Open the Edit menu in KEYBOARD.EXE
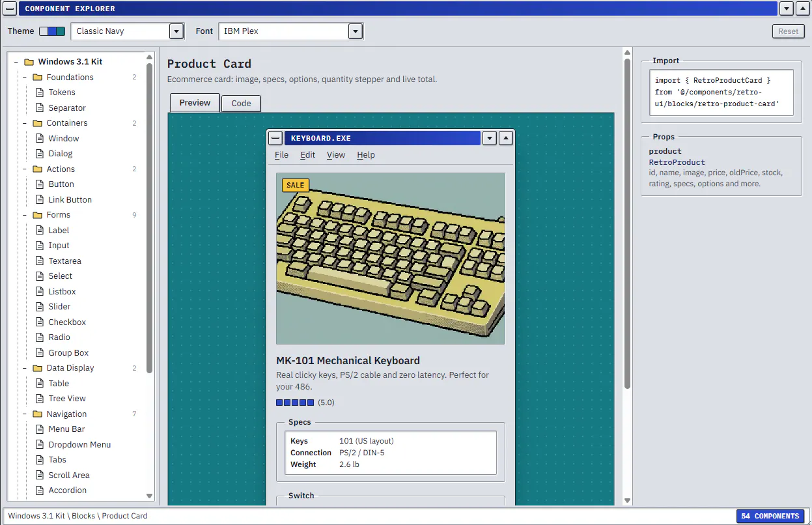This screenshot has width=812, height=525. 307,155
